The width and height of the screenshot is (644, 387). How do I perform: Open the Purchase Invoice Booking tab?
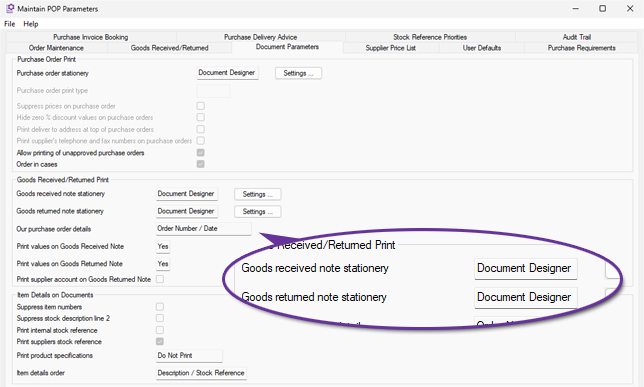[x=90, y=37]
